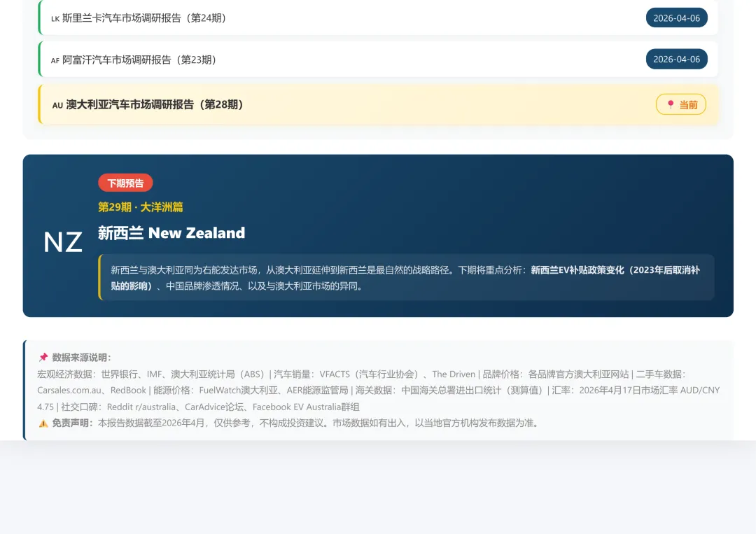Toggle the date badge on the Sri Lanka report
This screenshot has width=756, height=534.
(x=676, y=17)
